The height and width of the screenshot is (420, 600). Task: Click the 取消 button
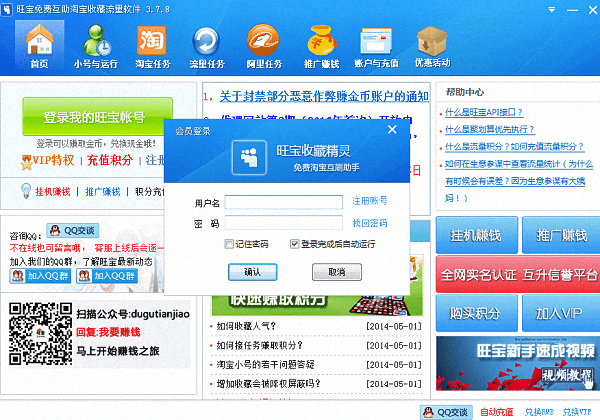[337, 272]
